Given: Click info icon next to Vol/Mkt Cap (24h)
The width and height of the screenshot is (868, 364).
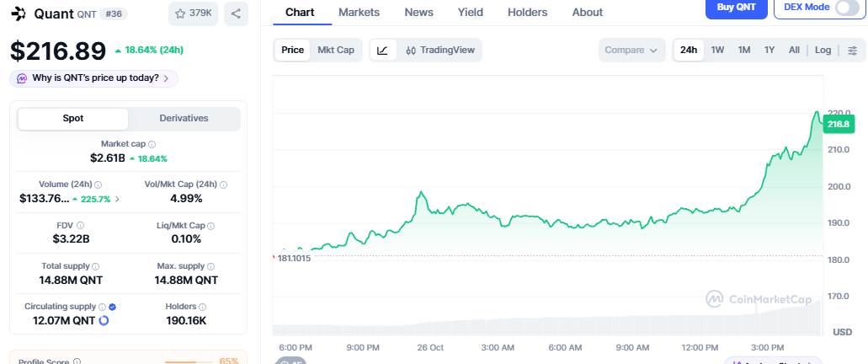Looking at the screenshot, I should [223, 185].
